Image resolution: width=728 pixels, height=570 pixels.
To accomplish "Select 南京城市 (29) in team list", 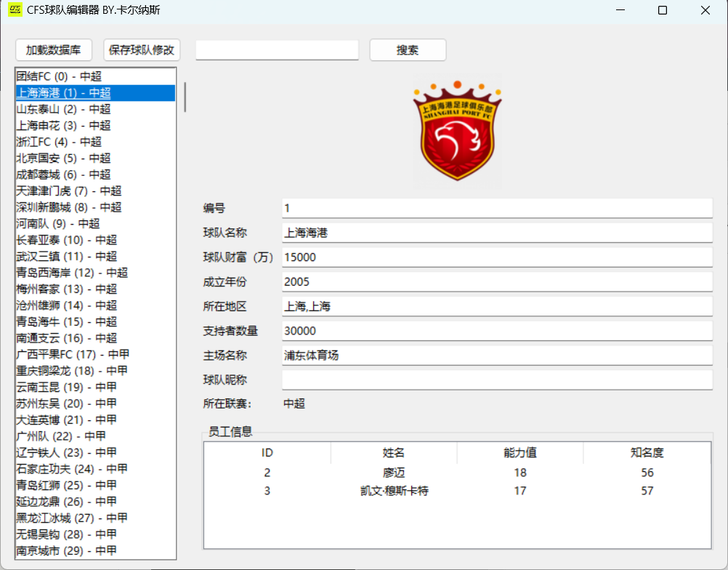I will [96, 551].
